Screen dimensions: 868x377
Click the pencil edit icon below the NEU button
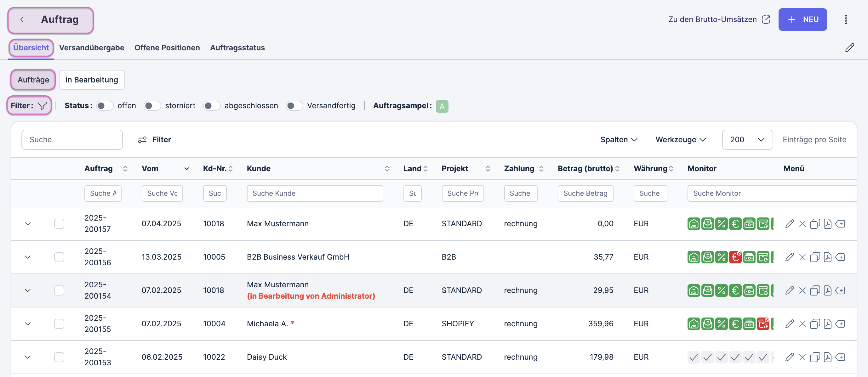click(849, 48)
